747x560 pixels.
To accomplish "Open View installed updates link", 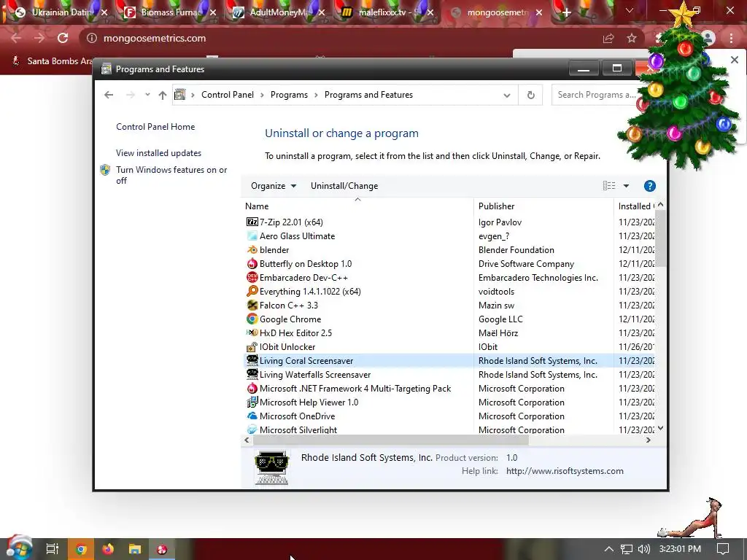I will pos(158,153).
